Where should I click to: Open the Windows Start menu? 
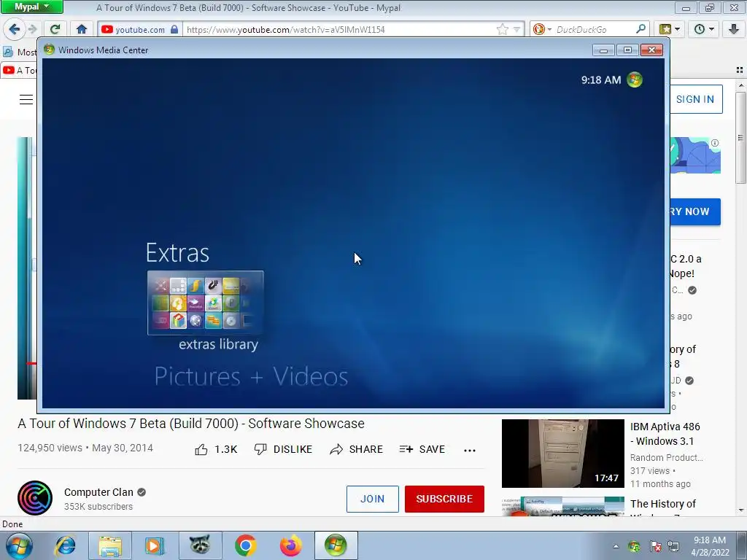point(18,545)
